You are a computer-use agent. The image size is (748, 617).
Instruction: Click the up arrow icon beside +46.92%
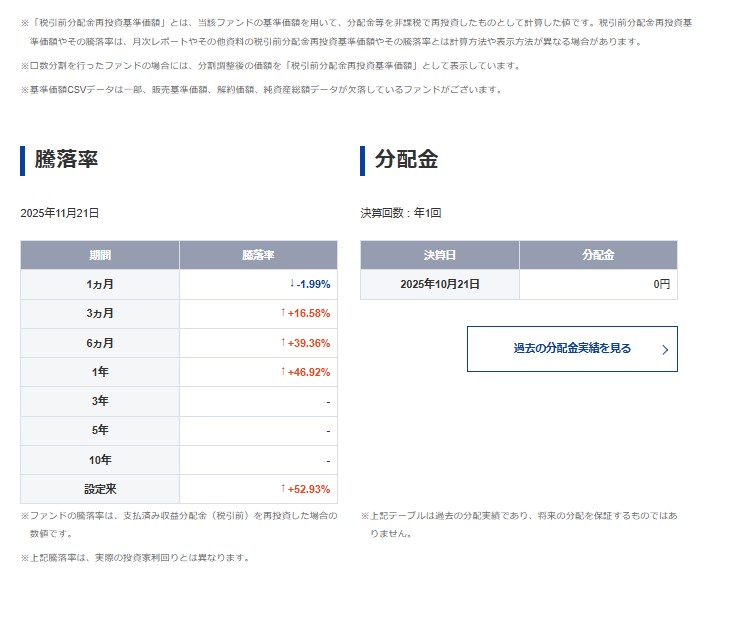click(x=283, y=372)
